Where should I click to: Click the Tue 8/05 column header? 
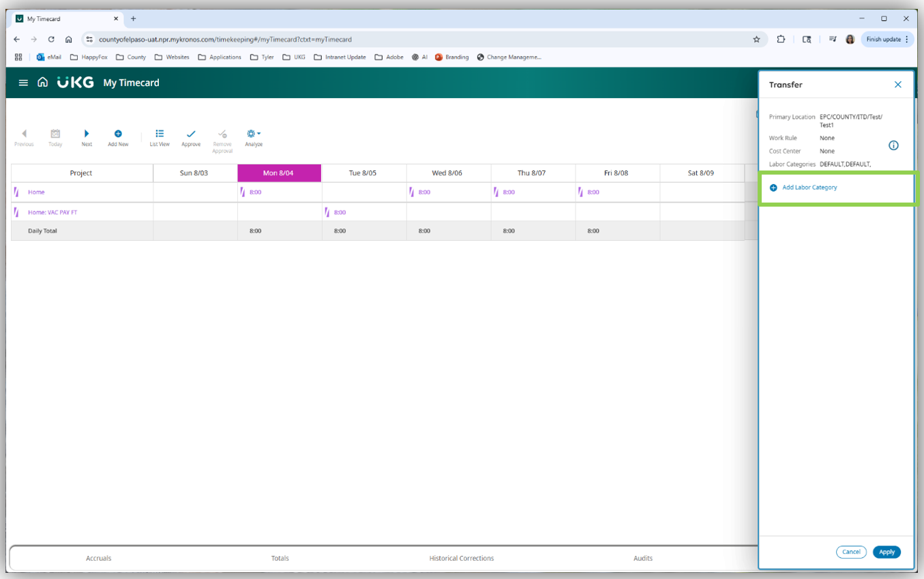point(363,173)
